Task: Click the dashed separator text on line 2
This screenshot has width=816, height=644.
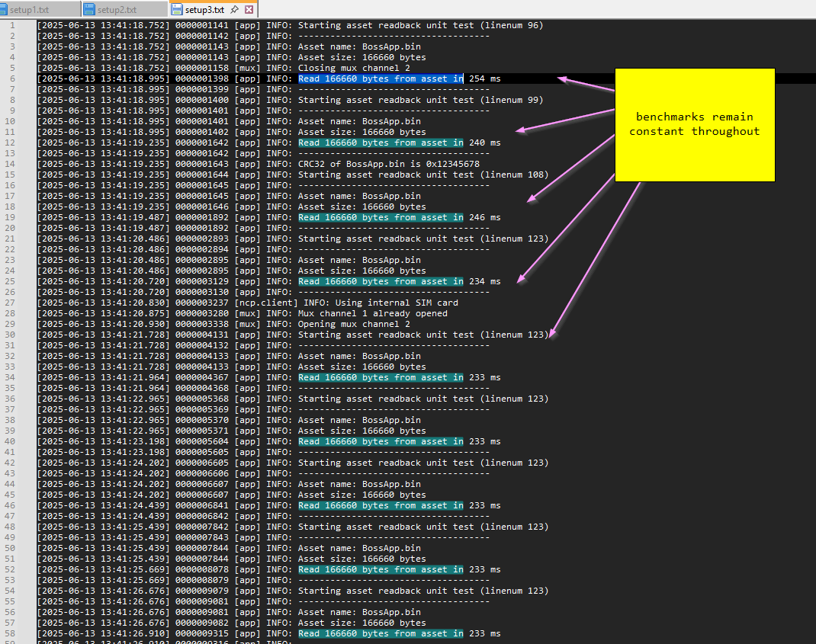Action: [x=394, y=36]
